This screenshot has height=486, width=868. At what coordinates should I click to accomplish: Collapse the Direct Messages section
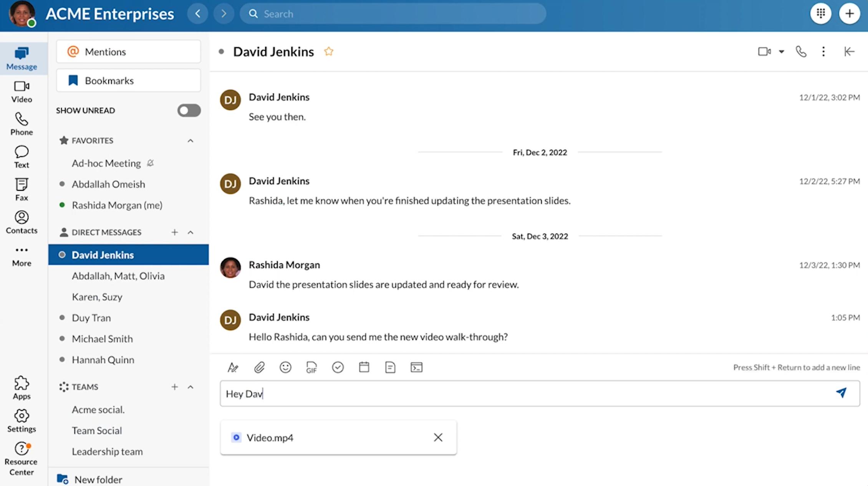coord(190,232)
